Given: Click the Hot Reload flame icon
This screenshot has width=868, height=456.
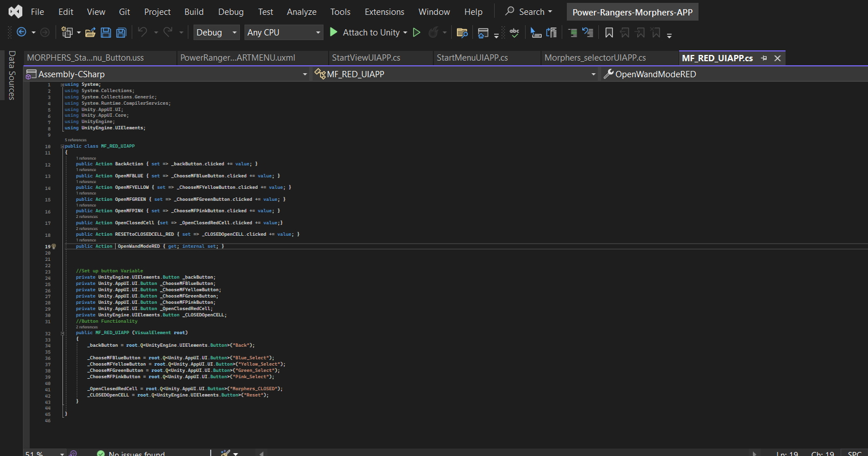Looking at the screenshot, I should [433, 33].
